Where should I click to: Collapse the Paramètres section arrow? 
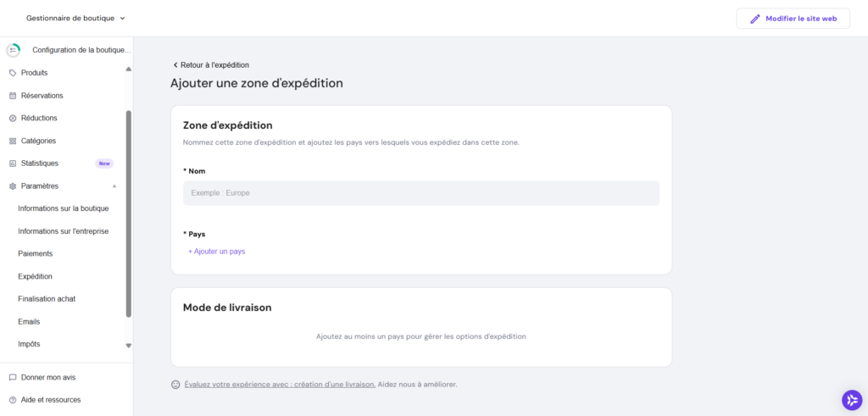(x=114, y=186)
